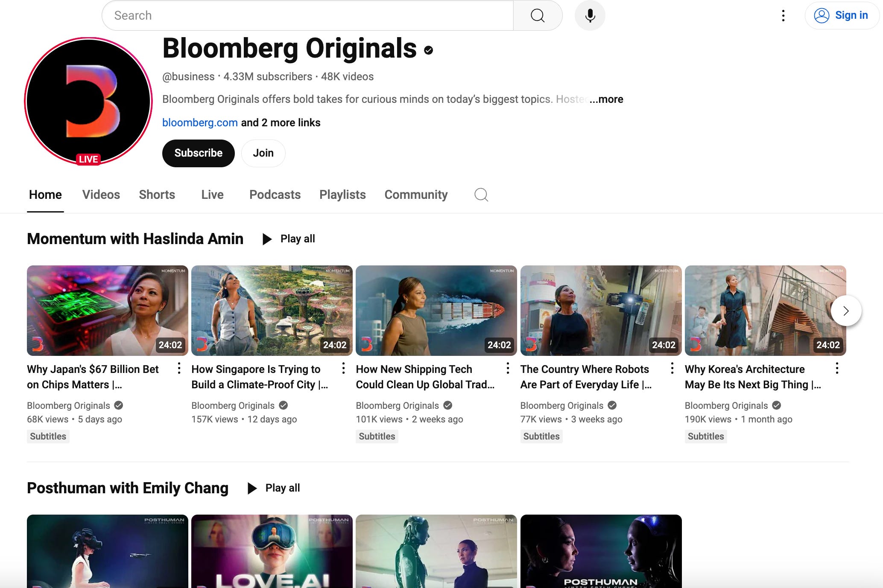883x588 pixels.
Task: Click '157K views • 12 days ago' text
Action: 244,419
